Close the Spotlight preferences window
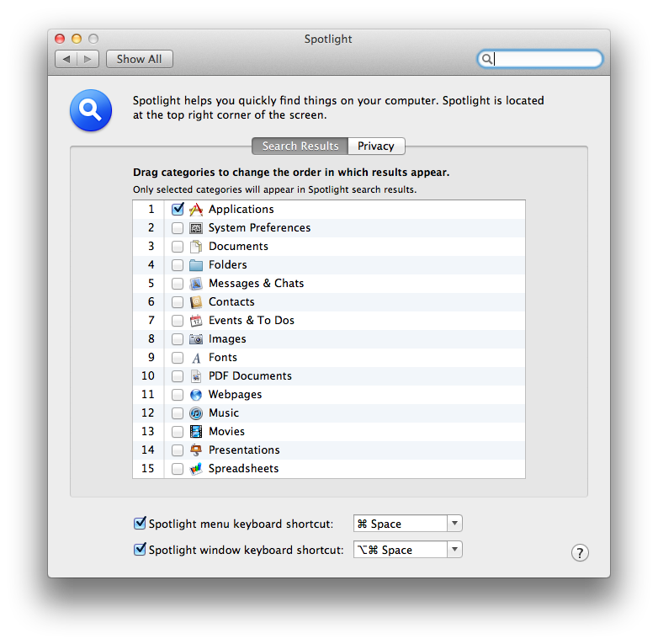This screenshot has width=658, height=644. (60, 39)
